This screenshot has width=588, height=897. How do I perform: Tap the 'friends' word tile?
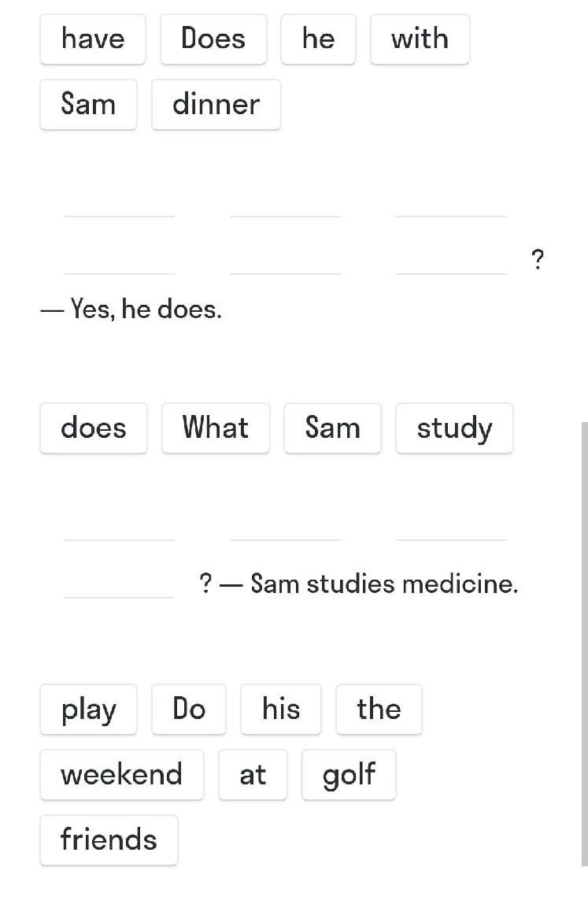pyautogui.click(x=109, y=840)
